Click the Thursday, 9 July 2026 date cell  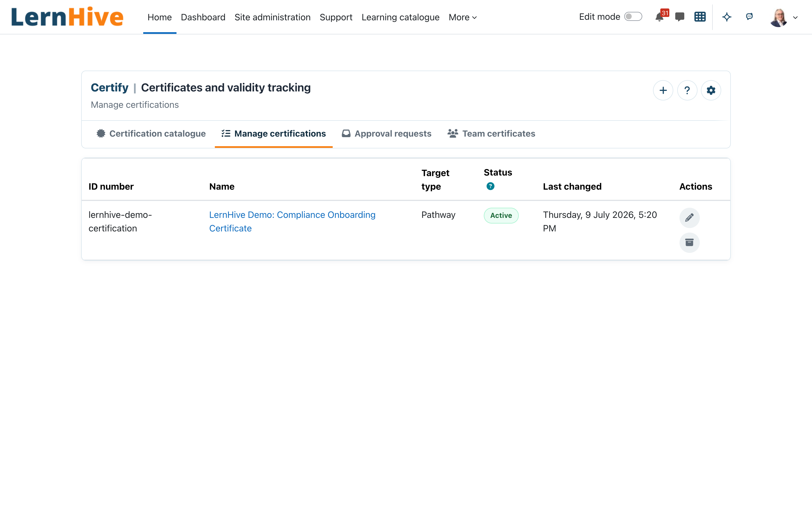(x=600, y=222)
